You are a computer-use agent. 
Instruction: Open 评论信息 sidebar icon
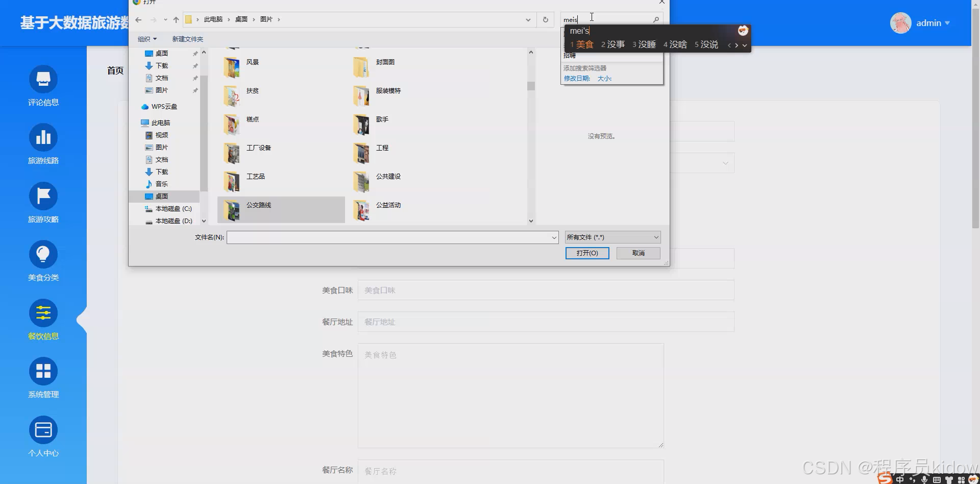pos(43,79)
